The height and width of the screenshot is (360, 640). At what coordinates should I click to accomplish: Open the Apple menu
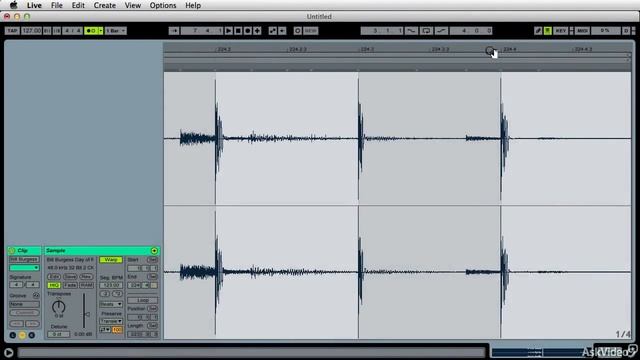click(13, 5)
